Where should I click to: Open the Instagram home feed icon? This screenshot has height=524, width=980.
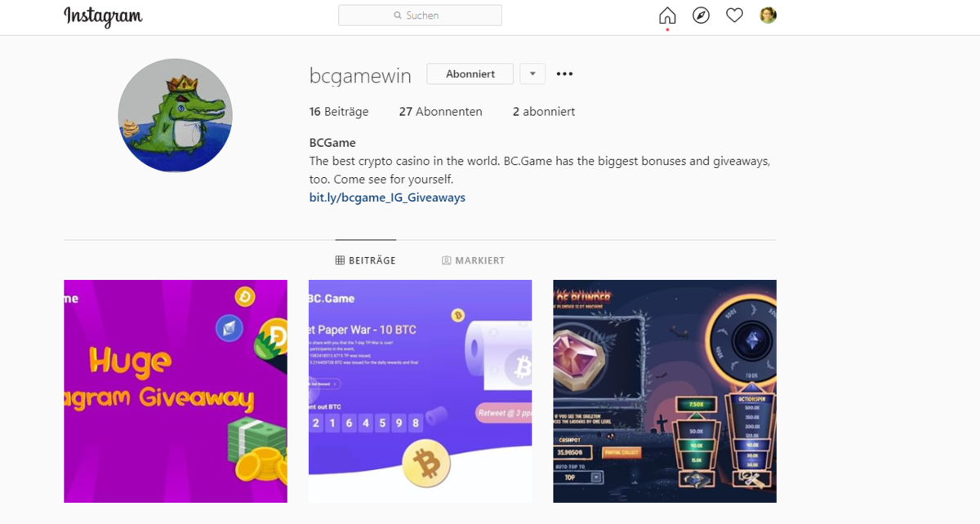click(667, 16)
